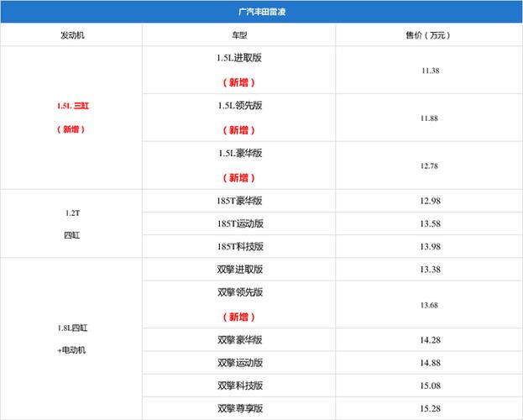Click the 1.8L四缸 engine label
The width and height of the screenshot is (523, 420).
coord(72,328)
